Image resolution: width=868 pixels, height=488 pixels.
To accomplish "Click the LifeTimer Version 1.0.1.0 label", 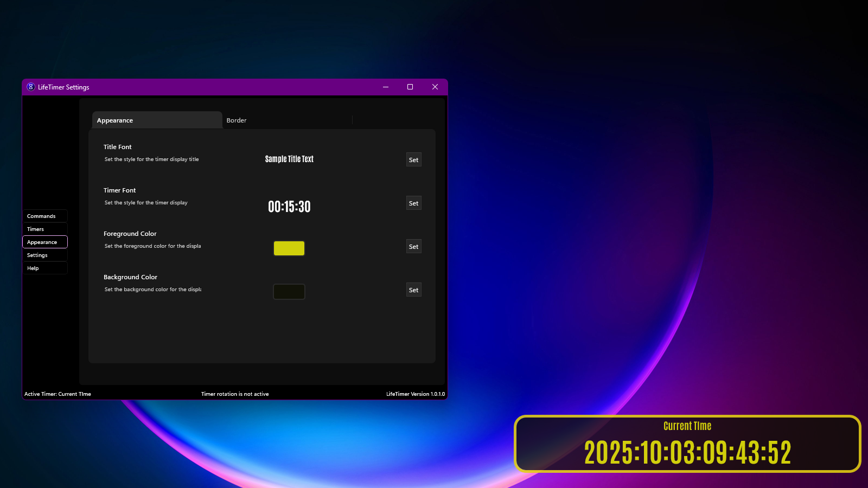I will (x=416, y=394).
